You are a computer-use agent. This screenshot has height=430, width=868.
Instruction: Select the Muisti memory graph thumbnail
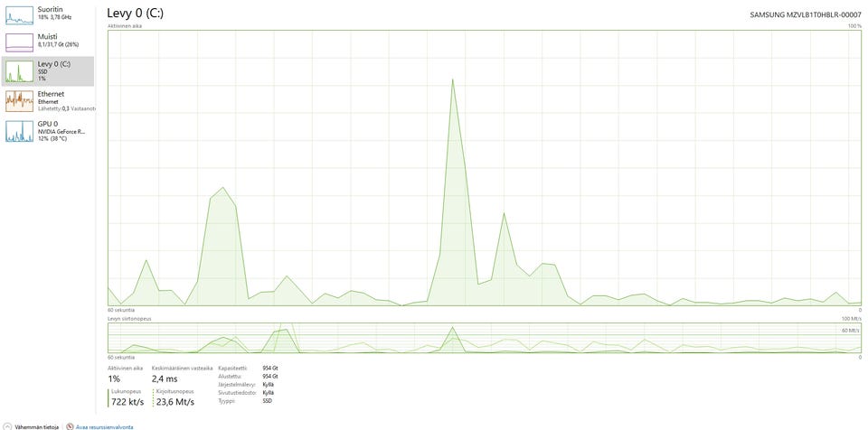pyautogui.click(x=19, y=42)
